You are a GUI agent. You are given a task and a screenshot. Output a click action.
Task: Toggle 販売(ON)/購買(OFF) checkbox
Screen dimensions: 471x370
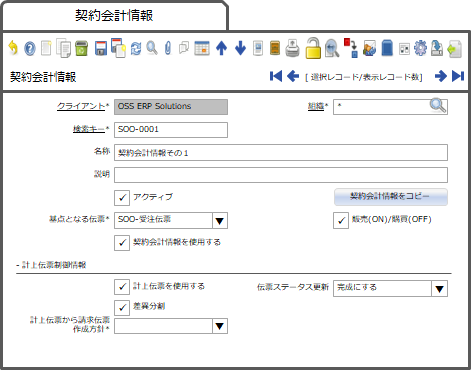341,221
